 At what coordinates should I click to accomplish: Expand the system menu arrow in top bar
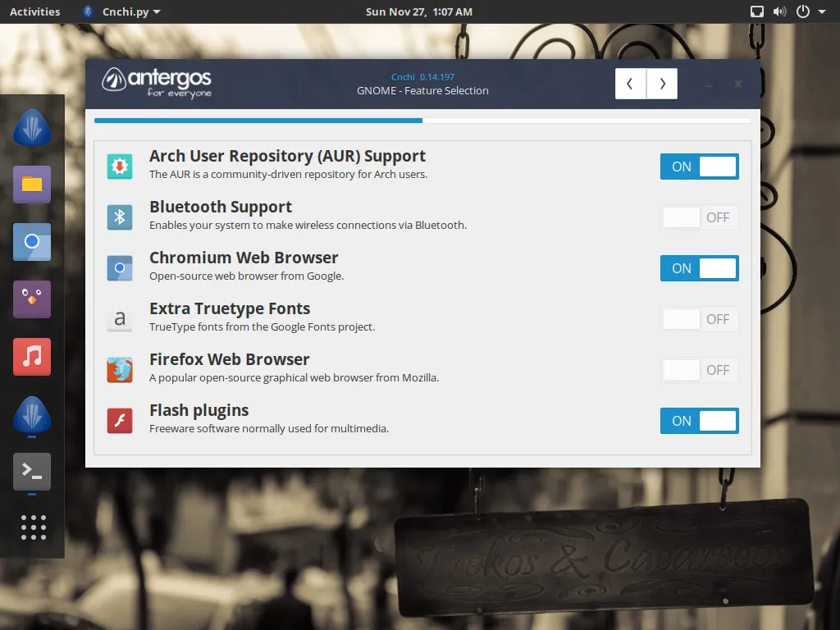pyautogui.click(x=822, y=11)
